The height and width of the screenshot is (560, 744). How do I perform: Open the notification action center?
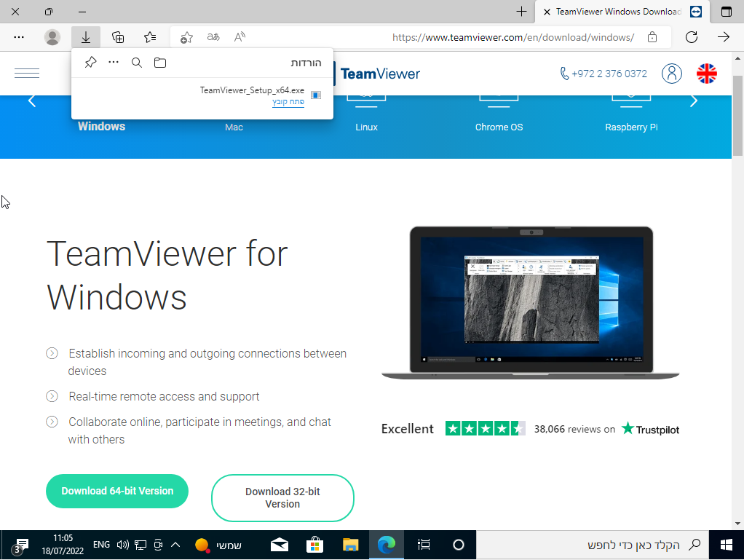tap(20, 545)
